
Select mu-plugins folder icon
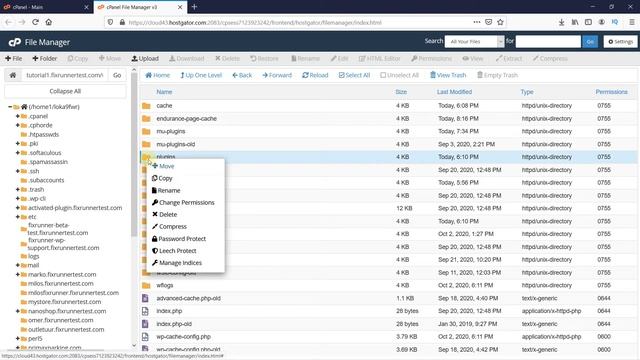coord(146,131)
